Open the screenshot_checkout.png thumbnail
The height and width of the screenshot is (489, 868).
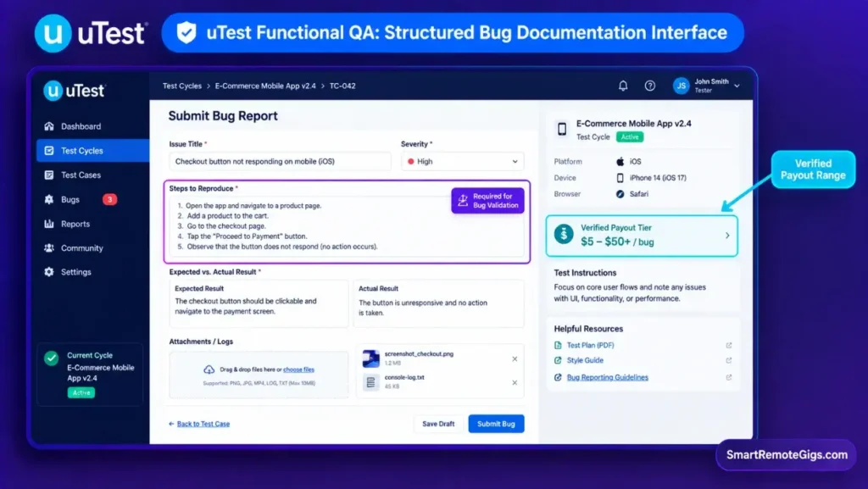371,358
